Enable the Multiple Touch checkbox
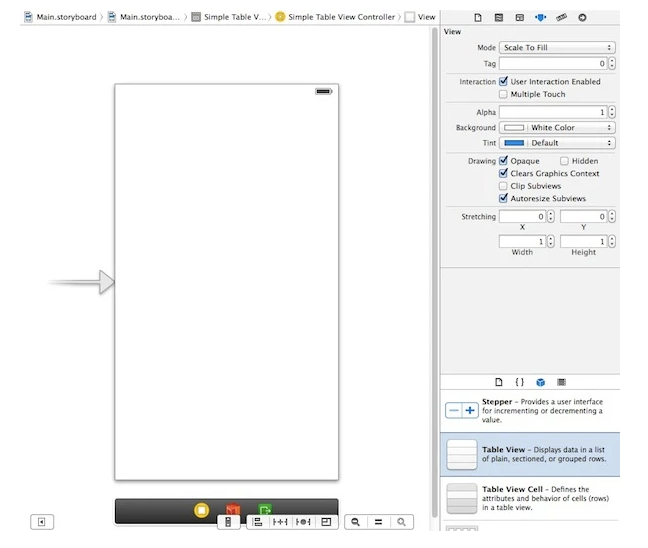Image resolution: width=648 pixels, height=548 pixels. point(503,94)
